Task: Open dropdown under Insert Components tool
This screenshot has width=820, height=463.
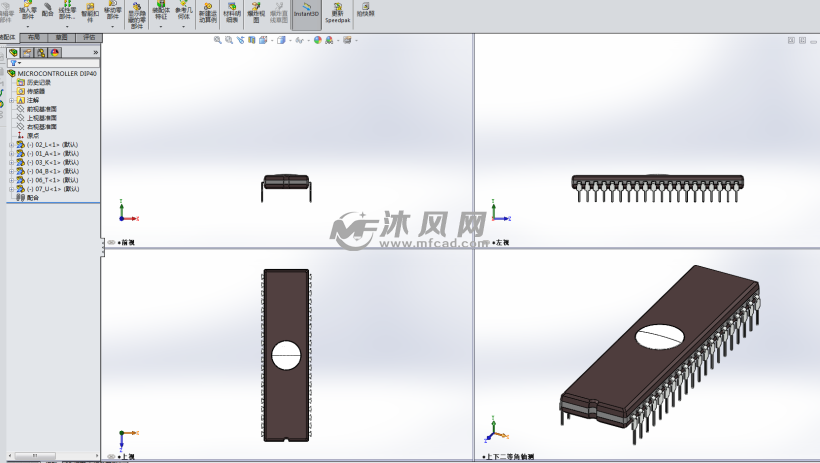Action: point(28,26)
